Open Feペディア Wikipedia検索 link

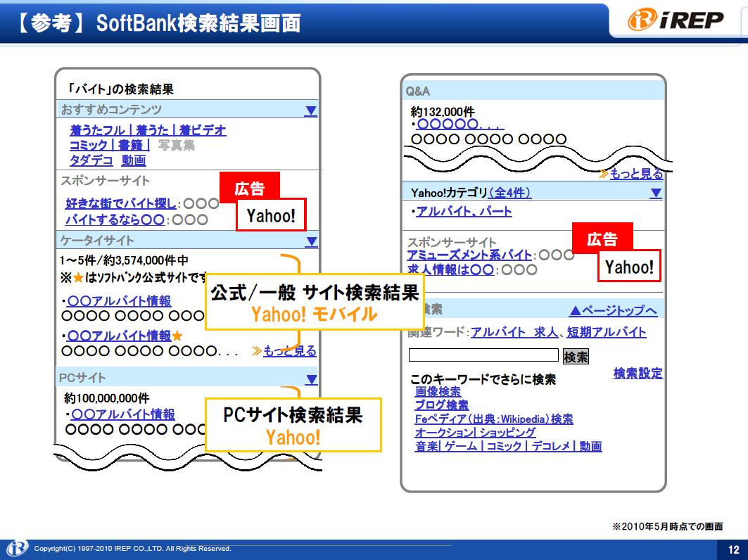coord(494,419)
